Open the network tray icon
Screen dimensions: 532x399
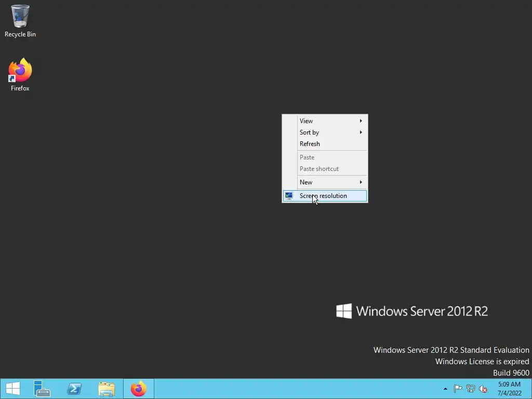(x=471, y=389)
